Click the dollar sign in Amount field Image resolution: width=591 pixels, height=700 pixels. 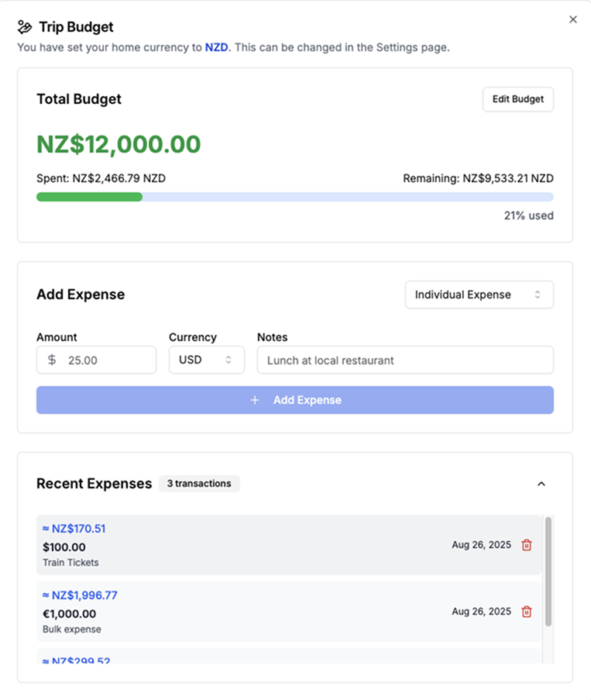click(x=52, y=360)
